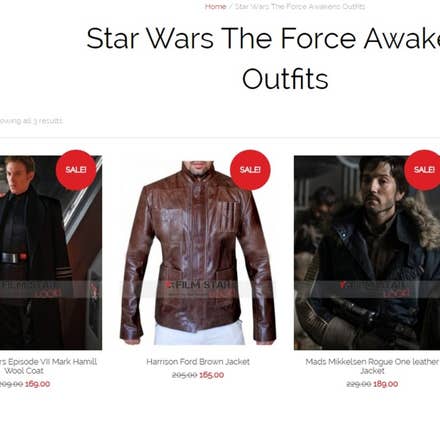
Task: Click the SALE! badge on the Rogue One jacket
Action: tap(423, 170)
